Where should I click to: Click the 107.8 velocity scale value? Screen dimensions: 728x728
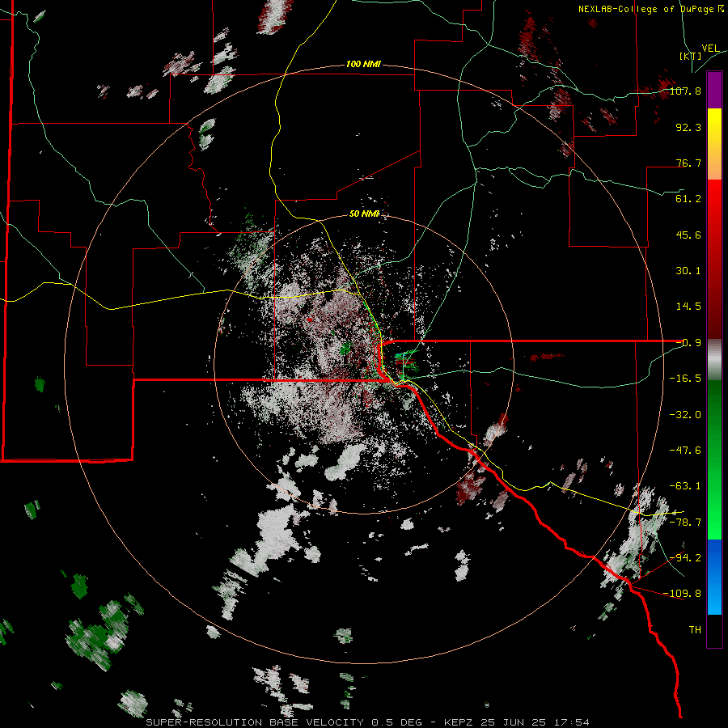(685, 91)
